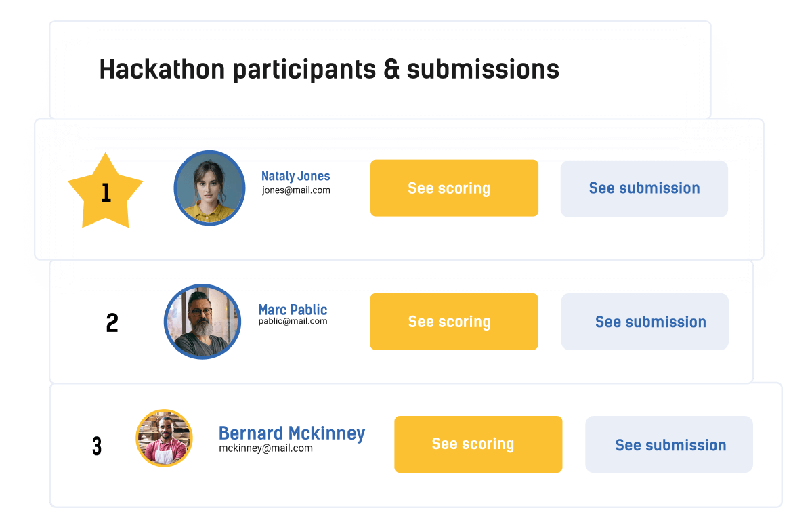
Task: Click Nataly Jones' profile photo
Action: (209, 188)
